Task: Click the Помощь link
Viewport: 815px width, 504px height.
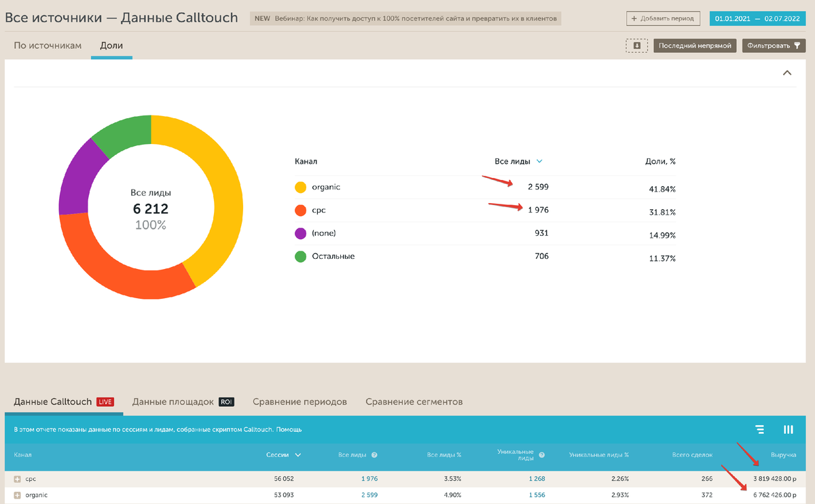Action: coord(289,429)
